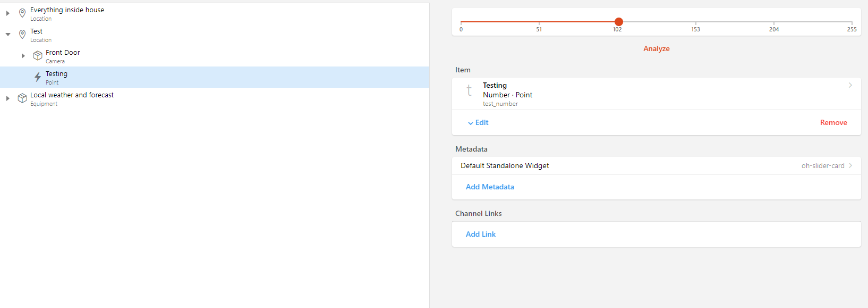Click the Analyze button
Image resolution: width=868 pixels, height=308 pixels.
656,48
